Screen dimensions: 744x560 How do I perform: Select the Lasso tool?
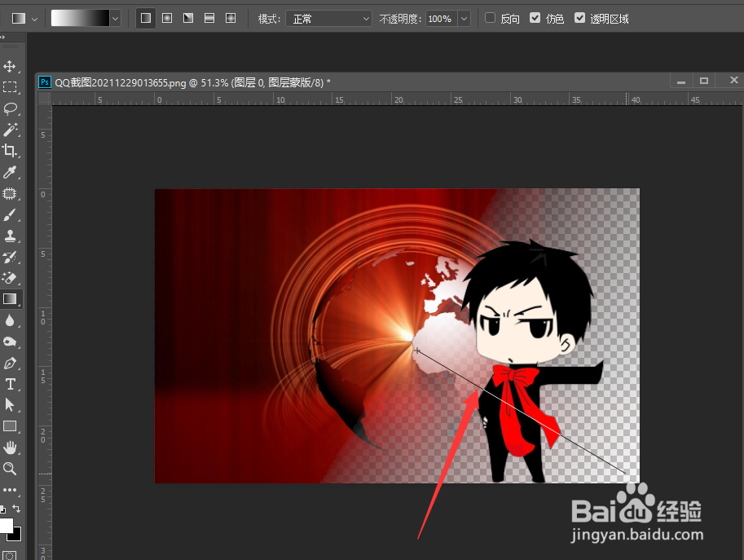10,108
